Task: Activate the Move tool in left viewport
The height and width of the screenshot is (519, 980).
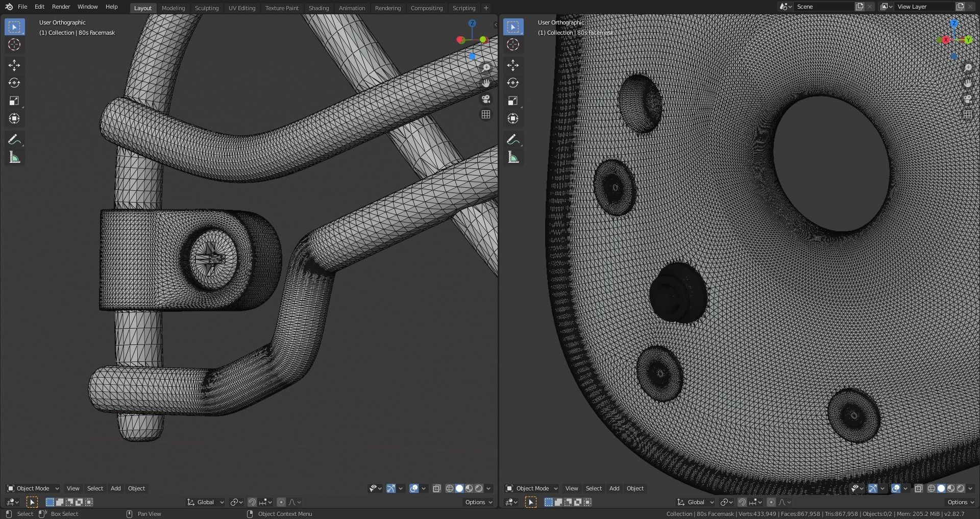Action: pos(14,65)
